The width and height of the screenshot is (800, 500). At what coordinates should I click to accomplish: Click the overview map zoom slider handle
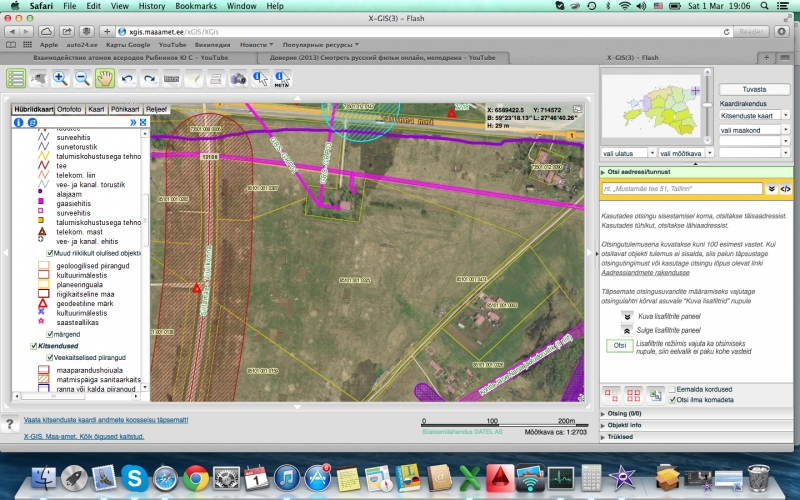coord(707,105)
